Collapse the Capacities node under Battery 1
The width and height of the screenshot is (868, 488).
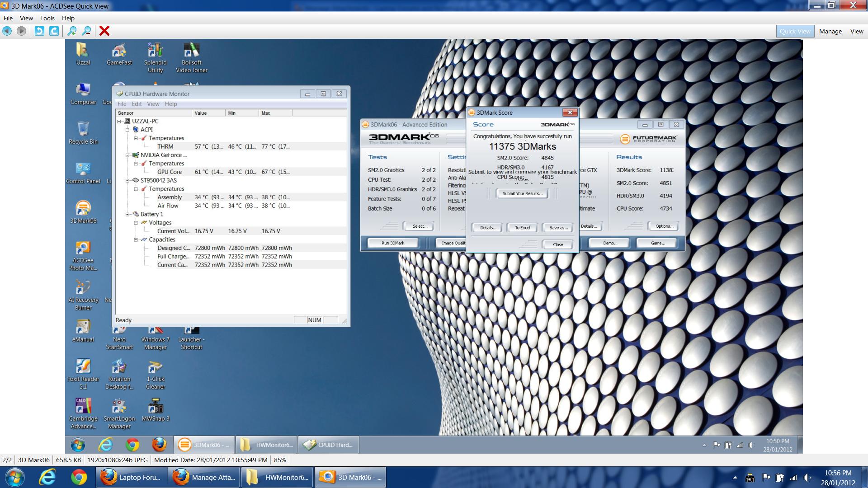(x=136, y=239)
